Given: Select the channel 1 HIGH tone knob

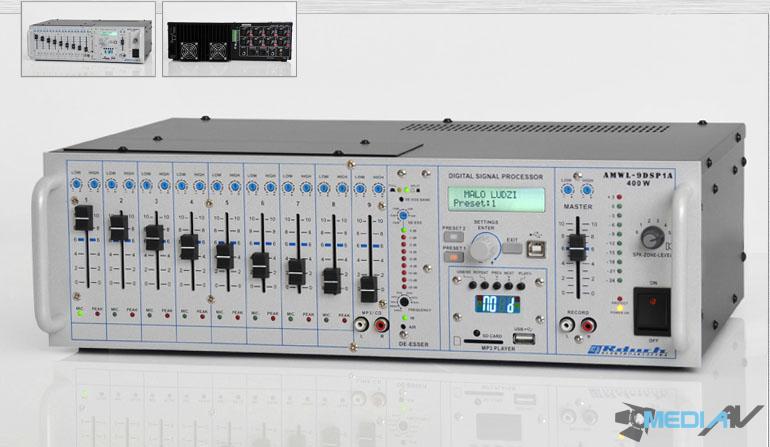Looking at the screenshot, I should point(93,184).
